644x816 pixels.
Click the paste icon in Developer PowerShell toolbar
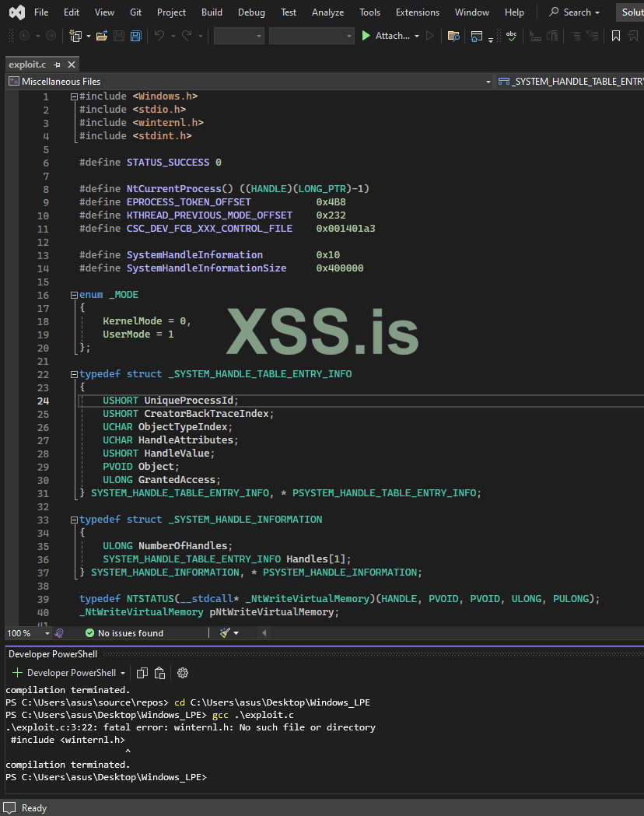(x=159, y=673)
